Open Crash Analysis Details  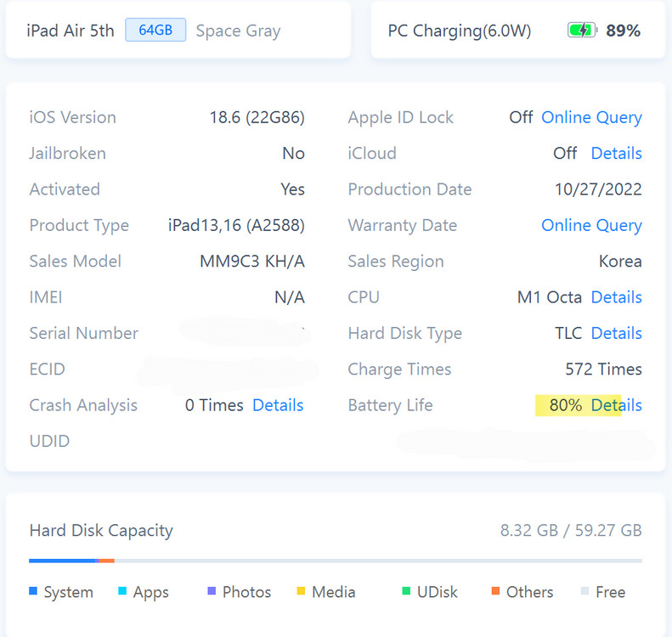(278, 405)
